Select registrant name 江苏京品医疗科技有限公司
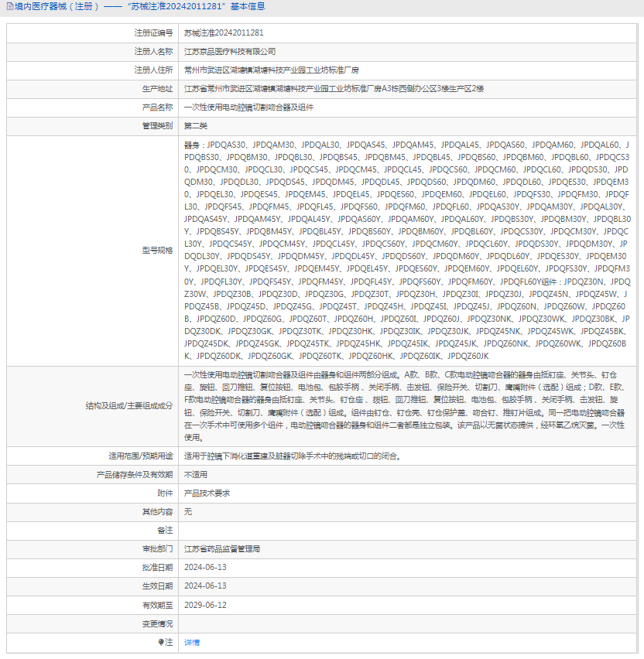Image resolution: width=644 pixels, height=659 pixels. pos(230,51)
